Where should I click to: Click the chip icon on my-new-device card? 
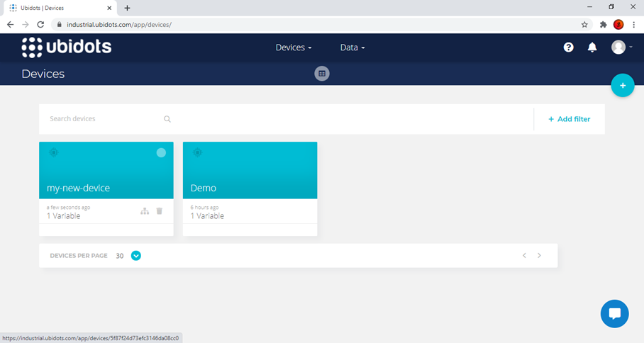tap(53, 152)
